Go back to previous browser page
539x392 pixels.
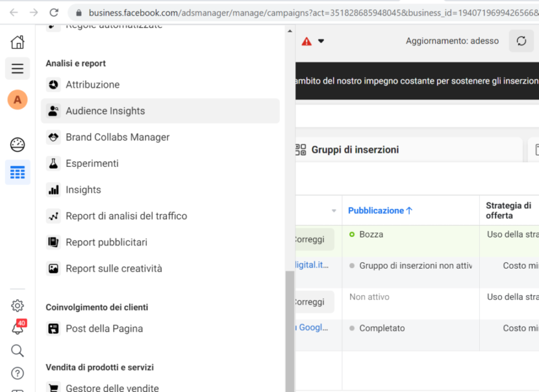click(14, 13)
